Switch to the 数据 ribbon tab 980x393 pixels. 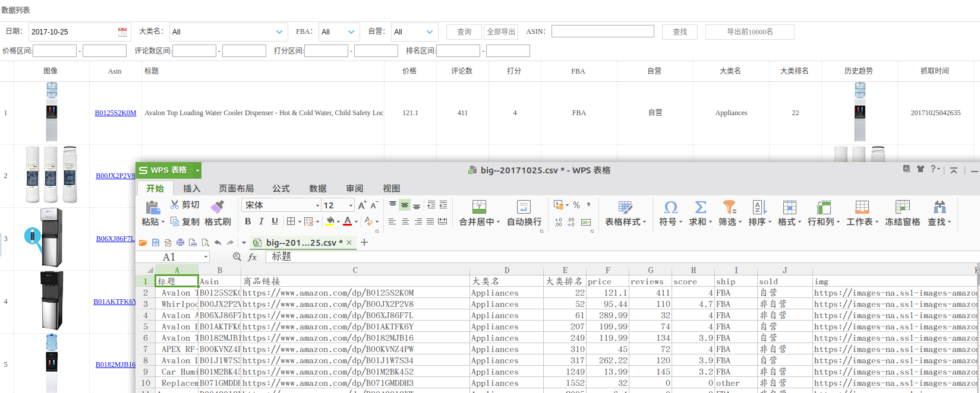[317, 188]
